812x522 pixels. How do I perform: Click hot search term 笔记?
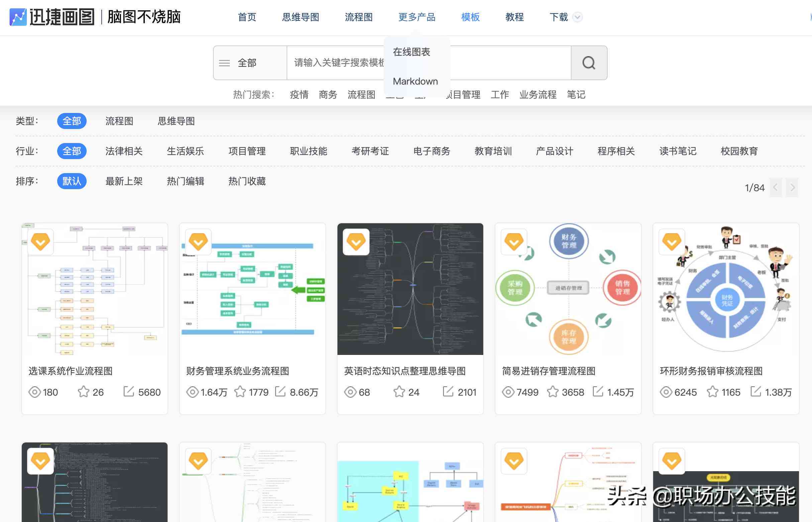576,95
